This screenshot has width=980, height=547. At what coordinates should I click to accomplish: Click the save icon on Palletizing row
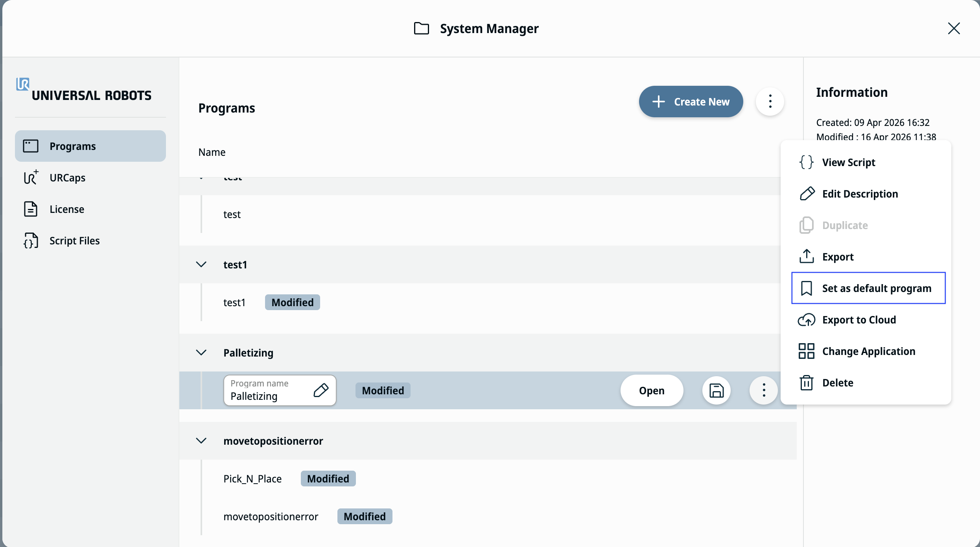(x=717, y=390)
